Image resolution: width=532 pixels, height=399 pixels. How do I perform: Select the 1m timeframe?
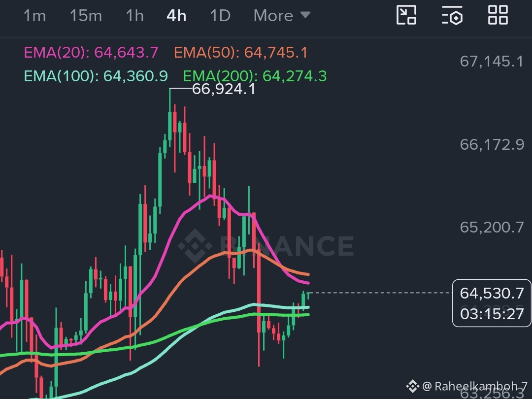tap(34, 16)
